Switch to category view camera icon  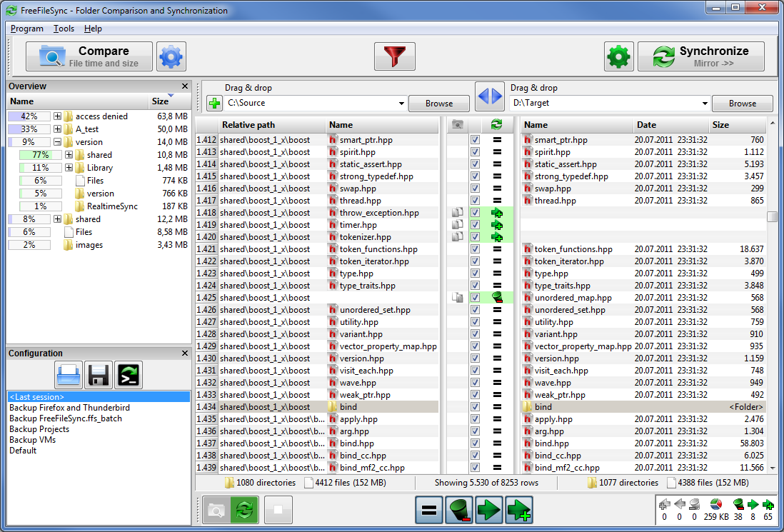pos(216,510)
